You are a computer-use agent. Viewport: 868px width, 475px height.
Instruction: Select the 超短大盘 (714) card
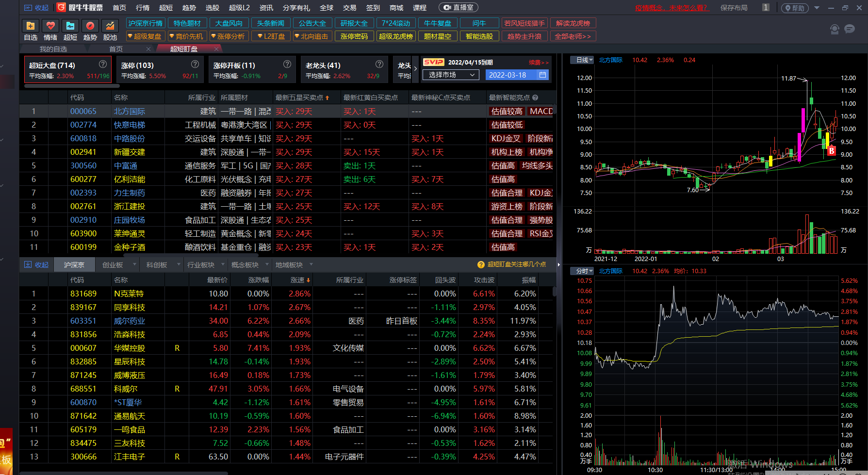point(68,70)
